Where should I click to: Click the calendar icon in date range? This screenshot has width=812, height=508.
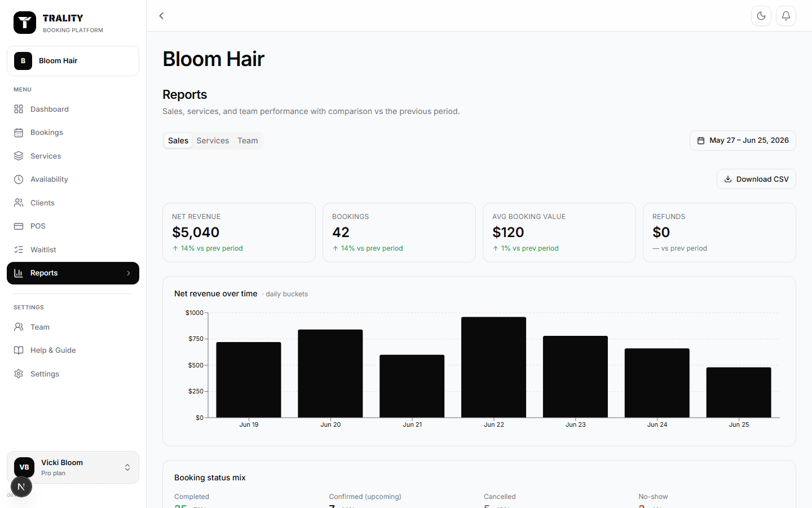point(701,141)
